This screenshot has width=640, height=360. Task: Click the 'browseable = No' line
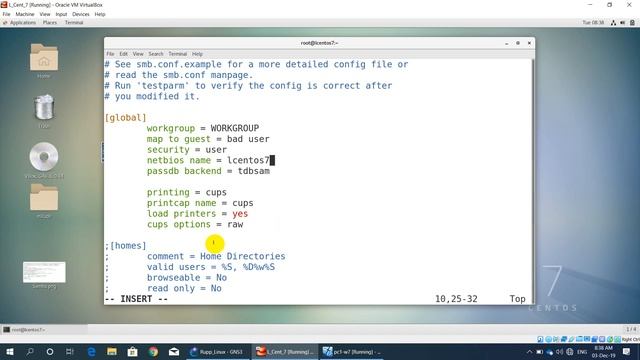click(187, 278)
